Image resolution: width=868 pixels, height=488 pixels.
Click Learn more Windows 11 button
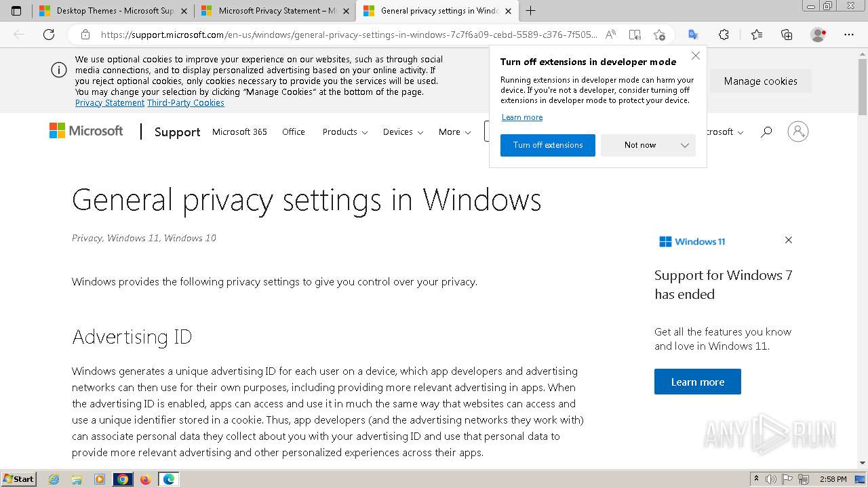[x=697, y=382]
